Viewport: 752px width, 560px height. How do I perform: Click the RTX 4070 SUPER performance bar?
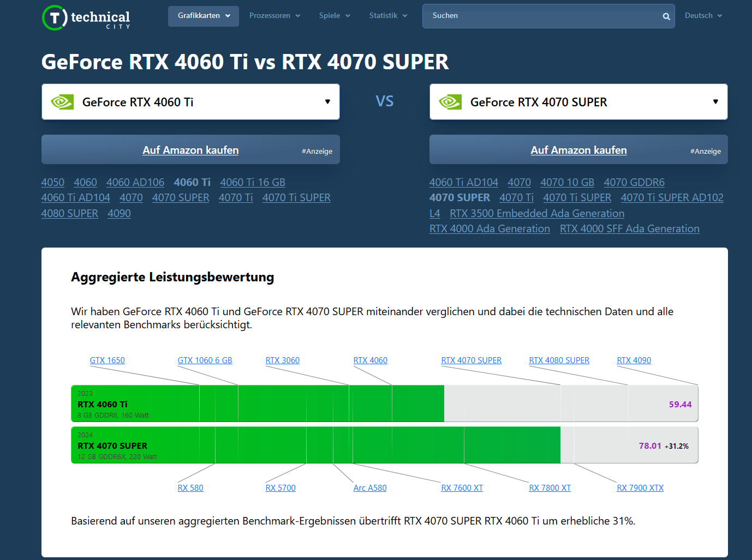[x=385, y=445]
